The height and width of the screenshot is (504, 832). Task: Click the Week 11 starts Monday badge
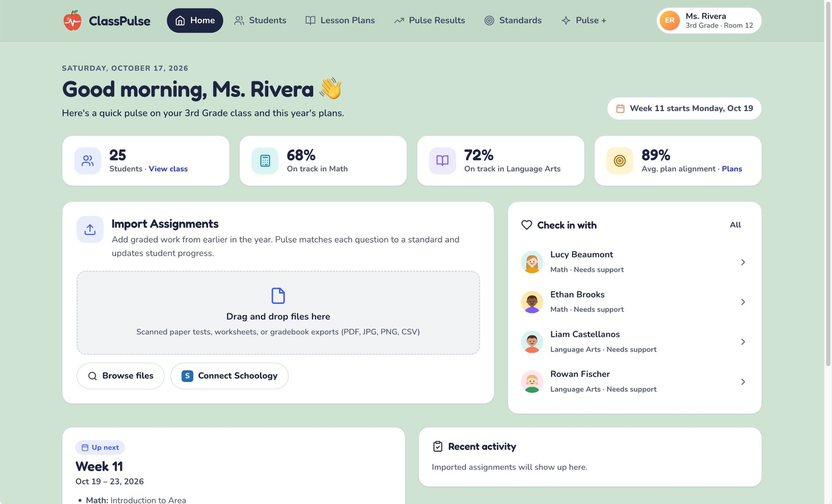684,109
